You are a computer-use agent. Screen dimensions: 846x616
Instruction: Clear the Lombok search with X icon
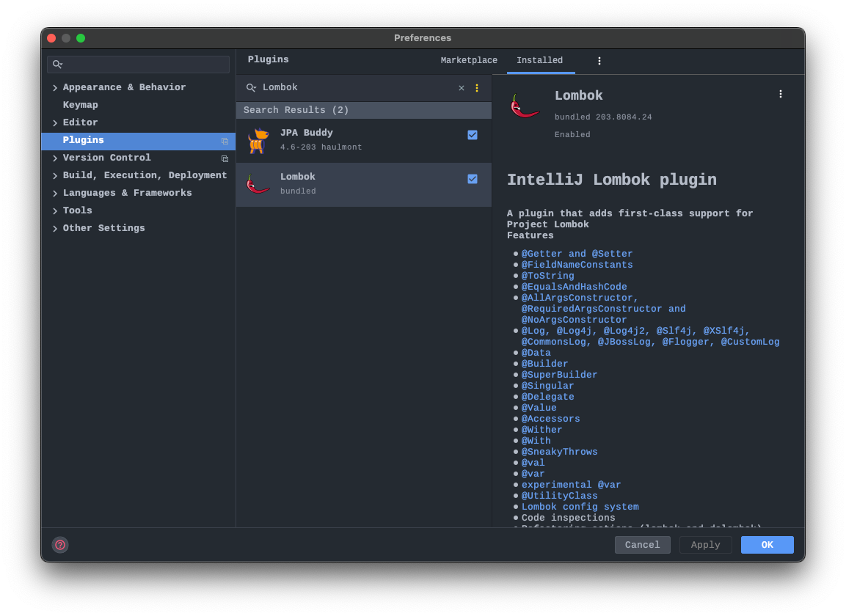click(462, 88)
